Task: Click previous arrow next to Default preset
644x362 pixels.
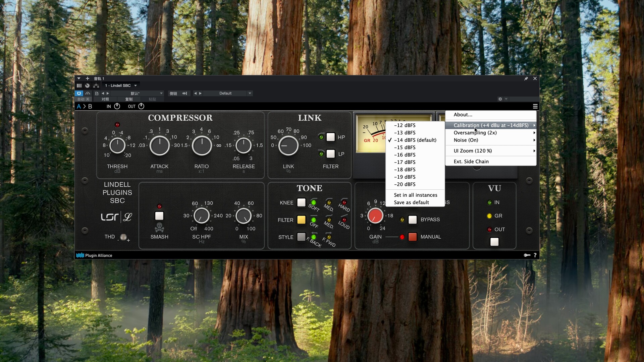Action: [x=195, y=93]
